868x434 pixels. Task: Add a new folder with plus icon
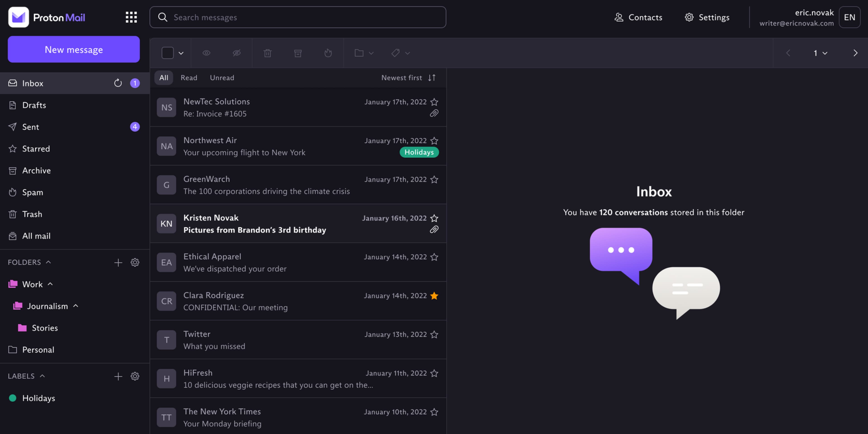118,262
